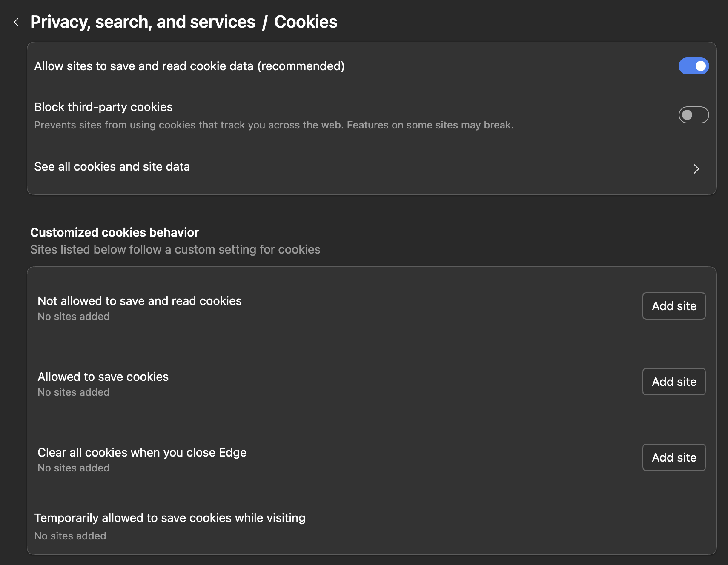Go back using the left arrow icon

point(16,22)
